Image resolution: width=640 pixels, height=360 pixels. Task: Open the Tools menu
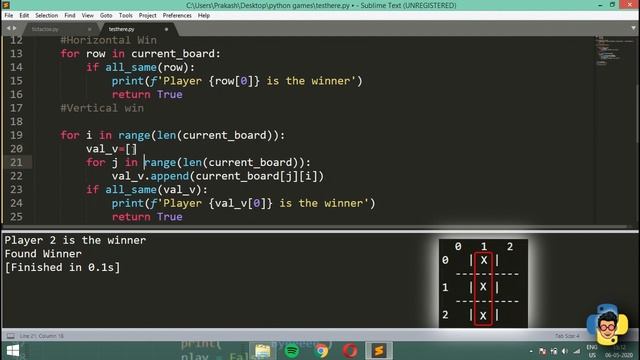tap(125, 16)
